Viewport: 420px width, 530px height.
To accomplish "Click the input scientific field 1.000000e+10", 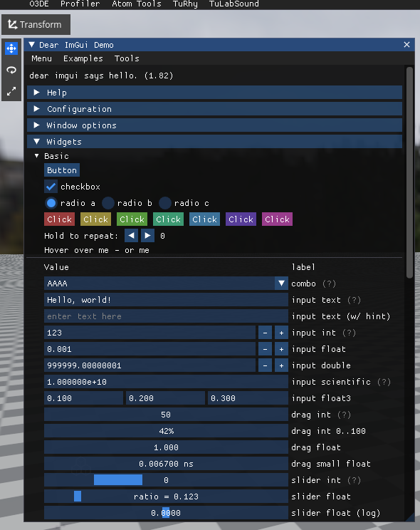I will [166, 382].
